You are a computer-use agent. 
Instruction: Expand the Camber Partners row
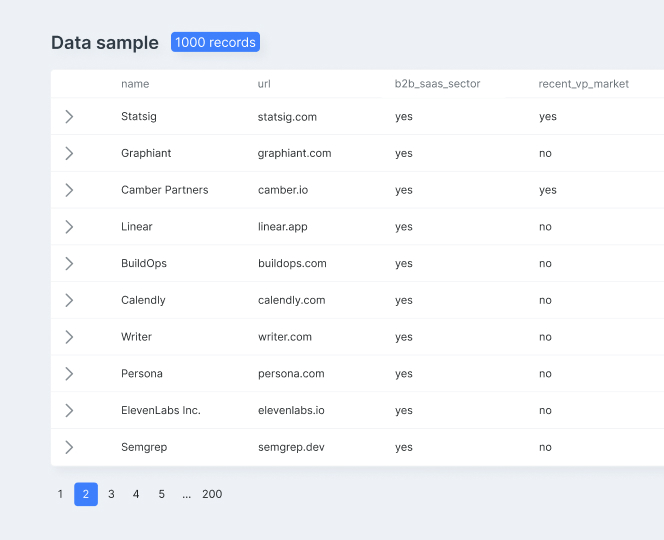(x=69, y=190)
